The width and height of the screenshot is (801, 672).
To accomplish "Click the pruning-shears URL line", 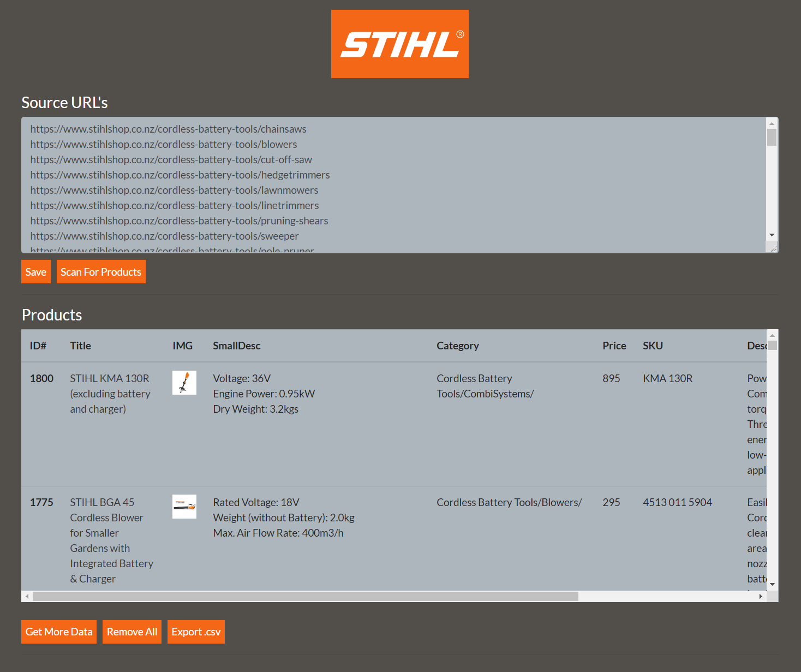I will click(x=179, y=221).
